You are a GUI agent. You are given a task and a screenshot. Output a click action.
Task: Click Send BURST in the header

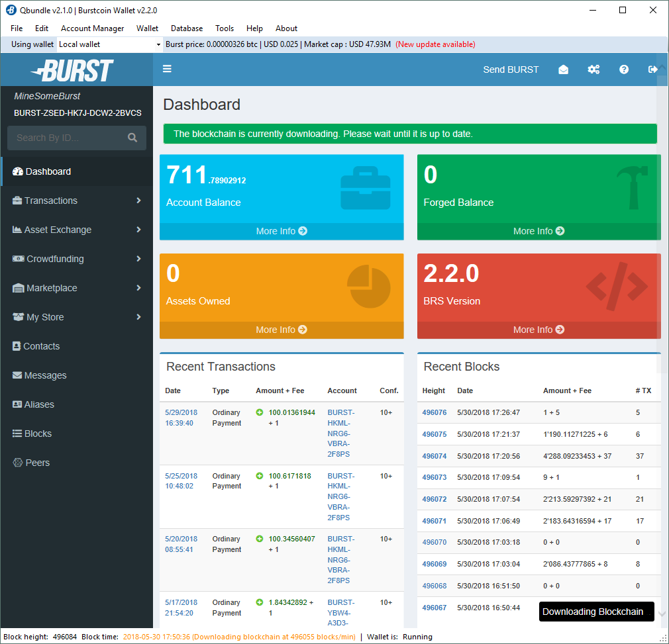pyautogui.click(x=511, y=69)
